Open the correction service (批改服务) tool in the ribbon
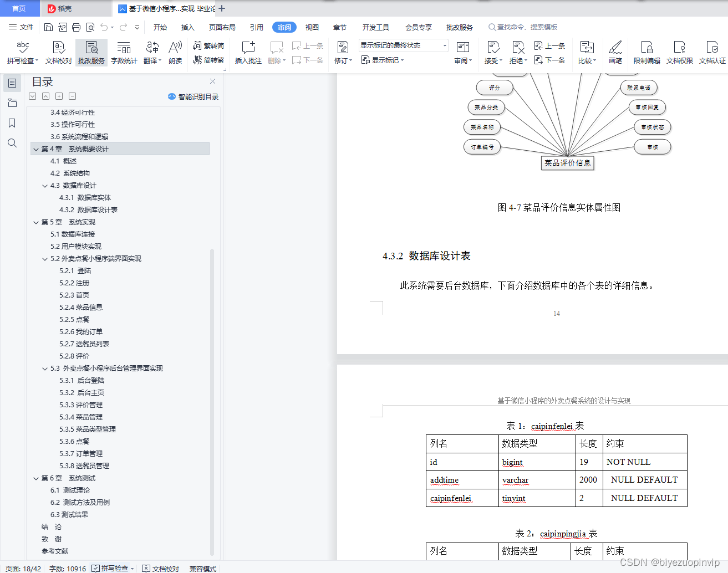The width and height of the screenshot is (728, 573). tap(91, 53)
